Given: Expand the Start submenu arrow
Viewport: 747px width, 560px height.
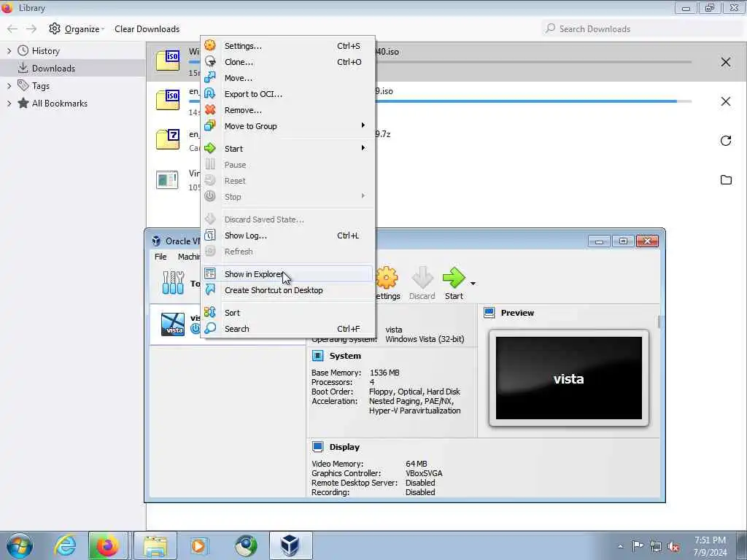Looking at the screenshot, I should (363, 148).
